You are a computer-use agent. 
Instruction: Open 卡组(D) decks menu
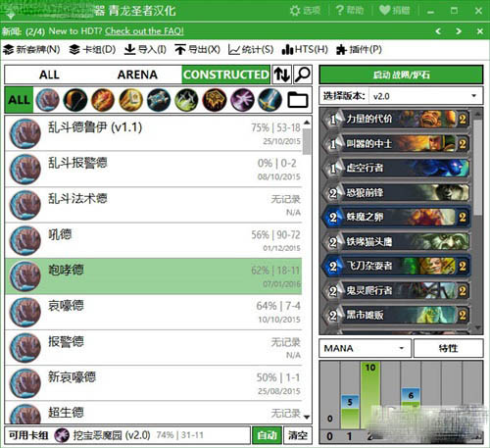(92, 50)
